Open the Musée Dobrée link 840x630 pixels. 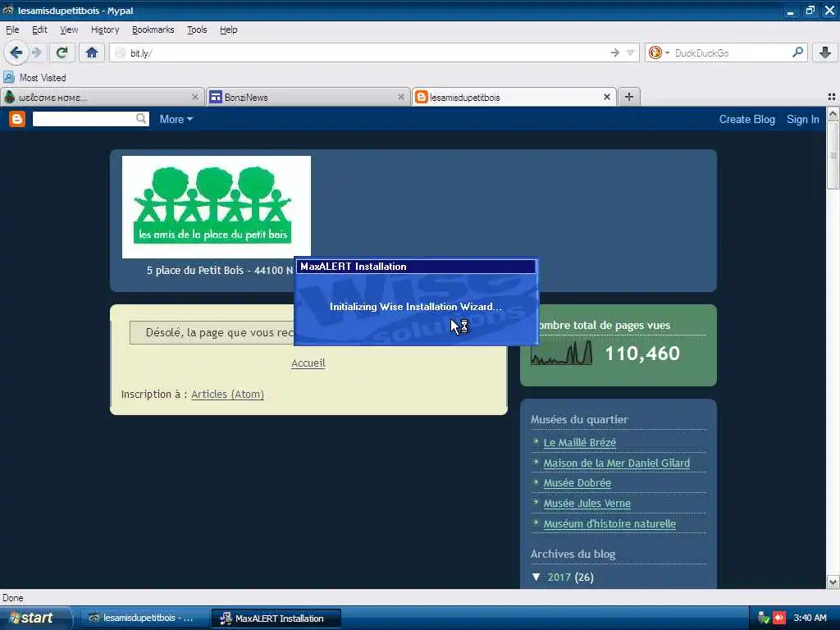pos(577,483)
